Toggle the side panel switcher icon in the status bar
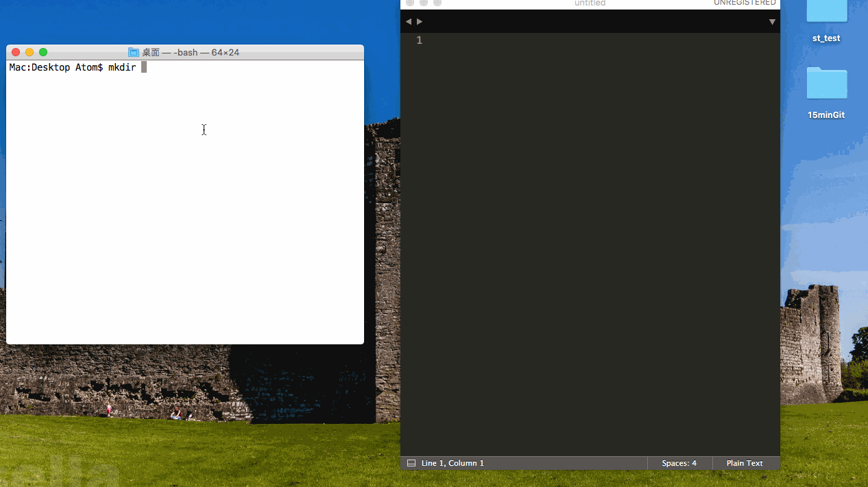The image size is (868, 487). pos(411,463)
